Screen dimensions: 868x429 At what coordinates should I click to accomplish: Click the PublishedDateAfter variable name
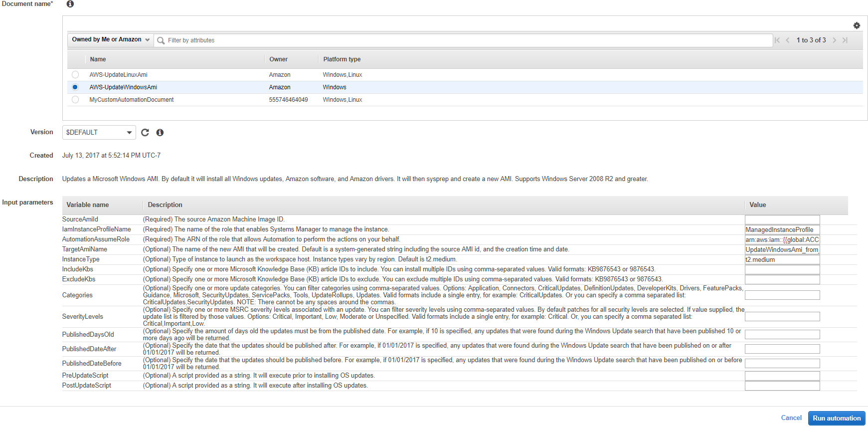coord(89,349)
